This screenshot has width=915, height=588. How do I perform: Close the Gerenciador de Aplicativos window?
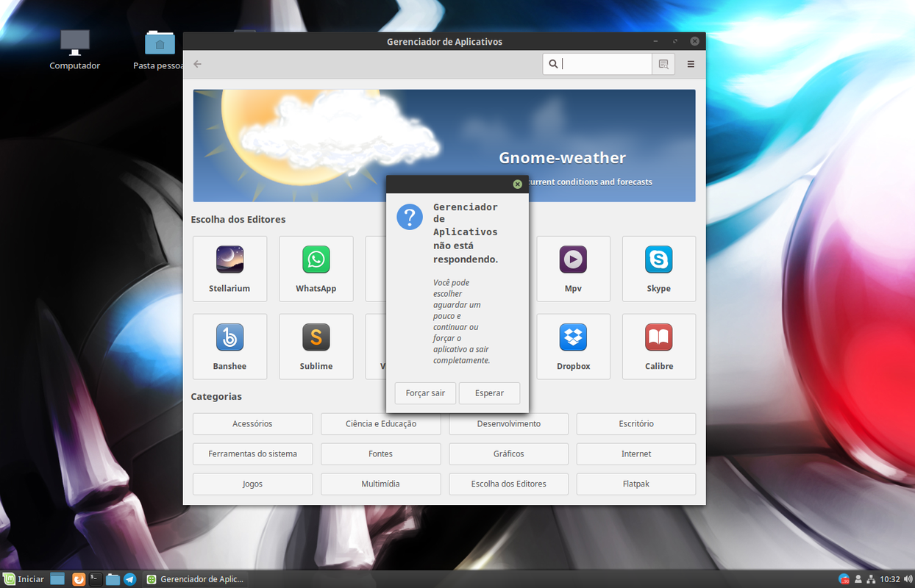[694, 41]
